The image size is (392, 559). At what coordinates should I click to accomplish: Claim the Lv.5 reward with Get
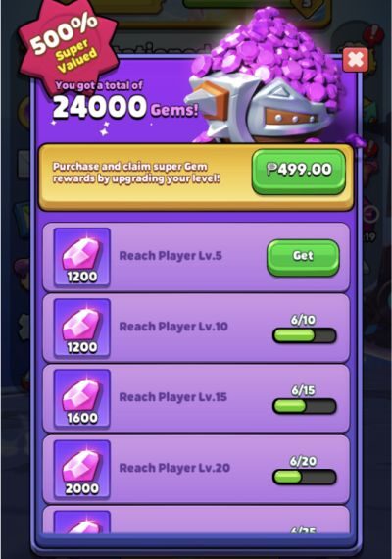(x=303, y=257)
